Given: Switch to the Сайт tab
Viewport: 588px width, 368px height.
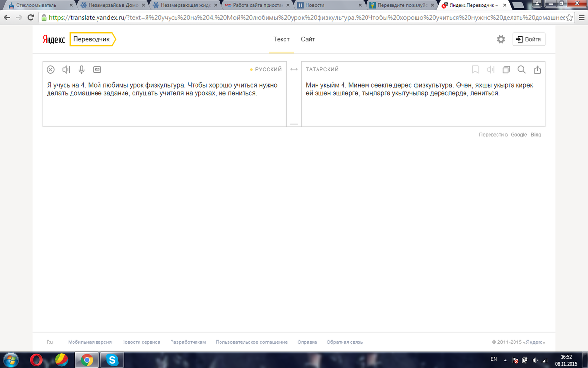Looking at the screenshot, I should (308, 39).
